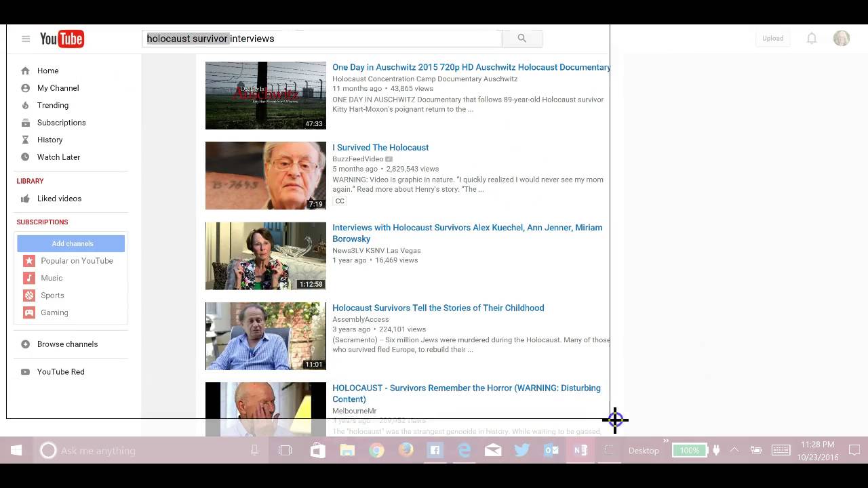Open the Windows Start menu
Viewport: 868px width, 488px height.
tap(16, 450)
